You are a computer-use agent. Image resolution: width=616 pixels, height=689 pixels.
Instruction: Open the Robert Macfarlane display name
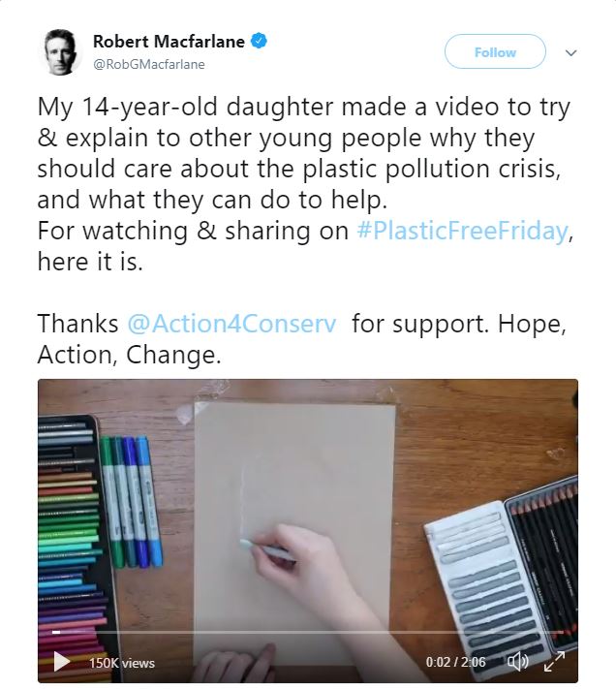170,41
